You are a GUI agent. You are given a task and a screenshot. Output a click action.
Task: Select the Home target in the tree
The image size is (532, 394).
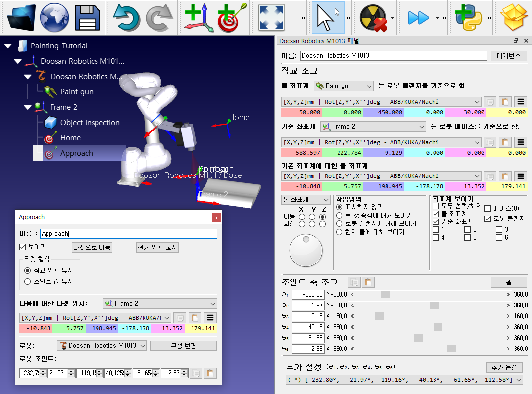pyautogui.click(x=70, y=138)
